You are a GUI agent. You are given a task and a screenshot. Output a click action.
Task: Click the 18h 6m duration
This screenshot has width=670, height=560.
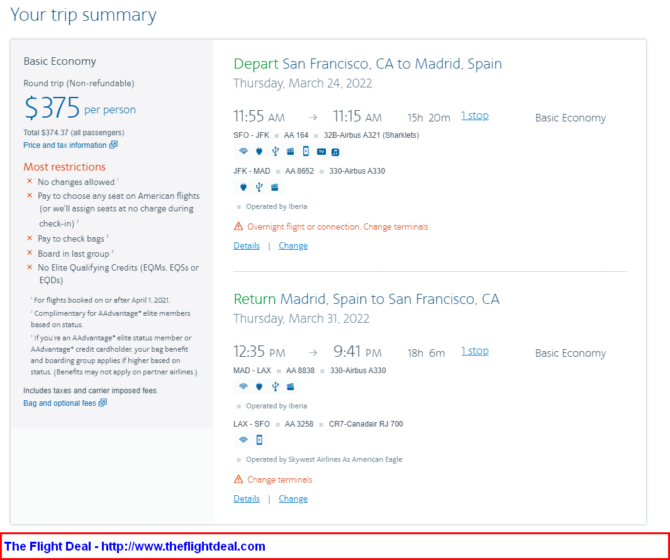(426, 353)
